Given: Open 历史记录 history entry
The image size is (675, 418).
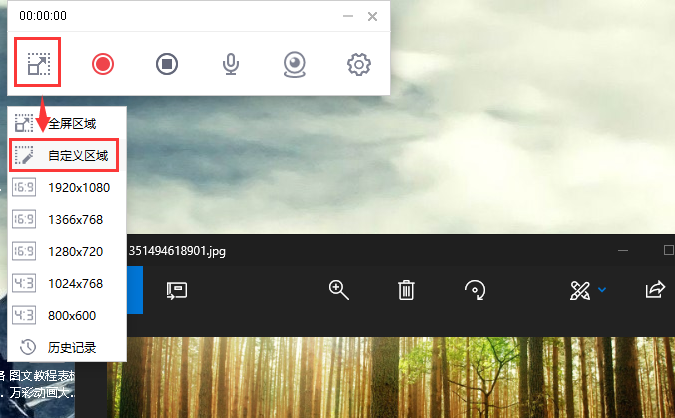Looking at the screenshot, I should (x=67, y=347).
